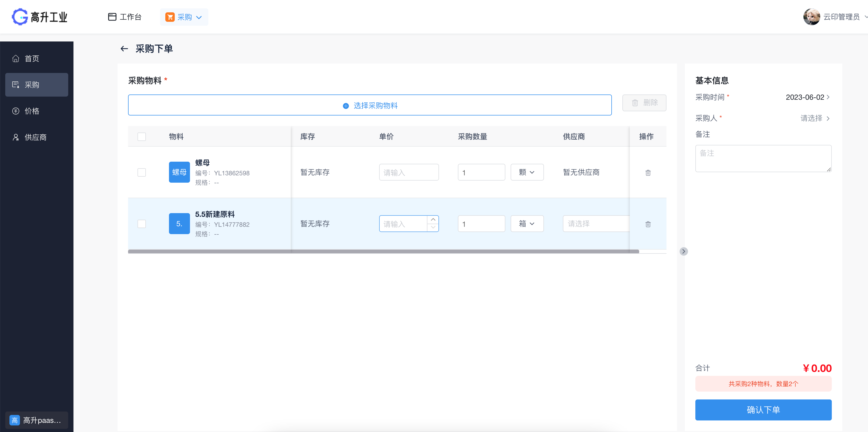Collapse the right panel with the round arrow
The width and height of the screenshot is (868, 432).
[x=683, y=251]
